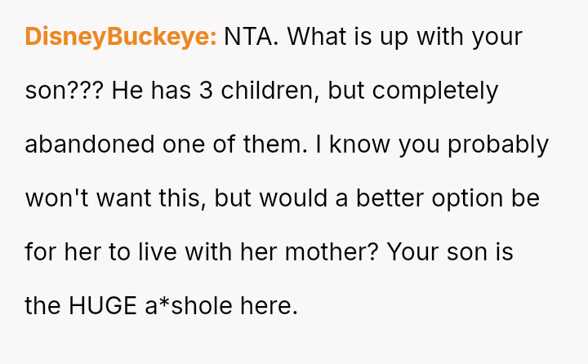Click the number "3" before children
The width and height of the screenshot is (588, 364).
(x=206, y=91)
